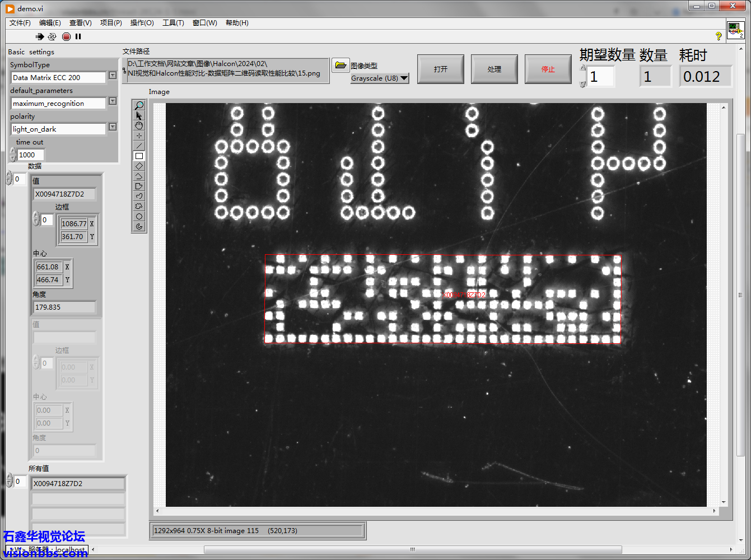This screenshot has width=751, height=560.
Task: Click the Run arrow in toolbar
Action: (39, 36)
